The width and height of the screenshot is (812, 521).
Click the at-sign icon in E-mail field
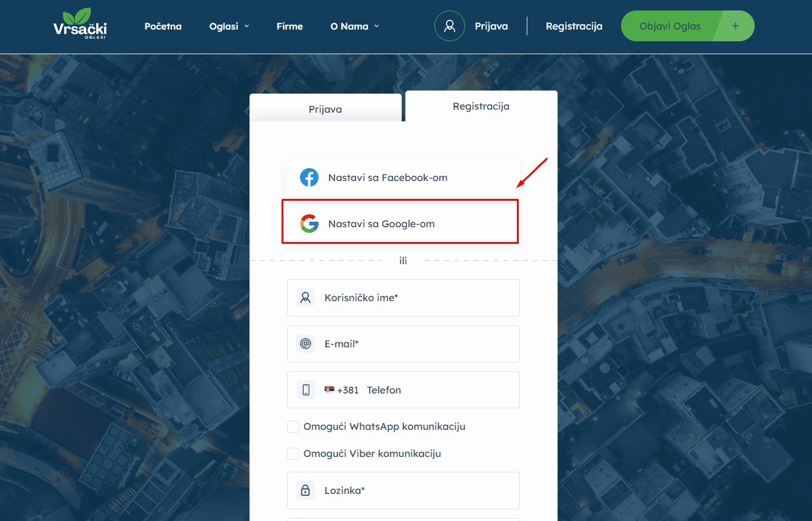(306, 344)
